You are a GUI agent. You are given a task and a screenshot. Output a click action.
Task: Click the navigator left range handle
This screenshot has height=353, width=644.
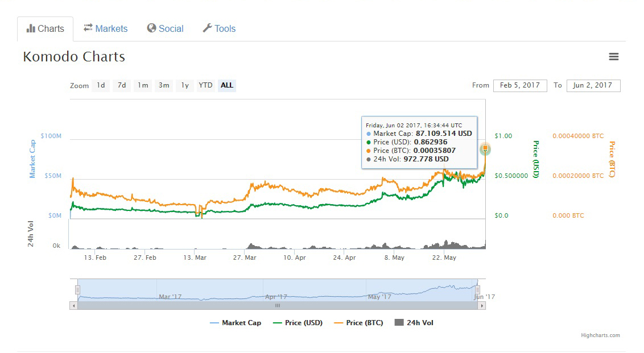point(77,290)
